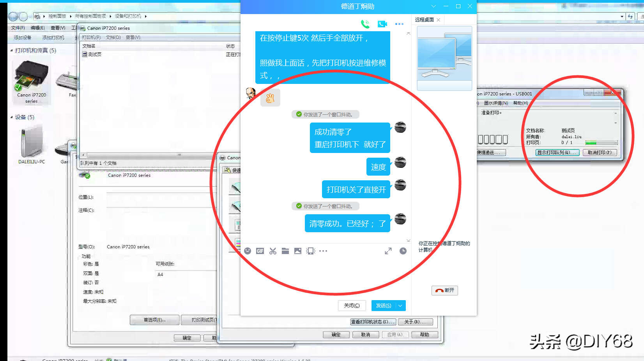Click the Explorer forward navigation button

pos(23,16)
